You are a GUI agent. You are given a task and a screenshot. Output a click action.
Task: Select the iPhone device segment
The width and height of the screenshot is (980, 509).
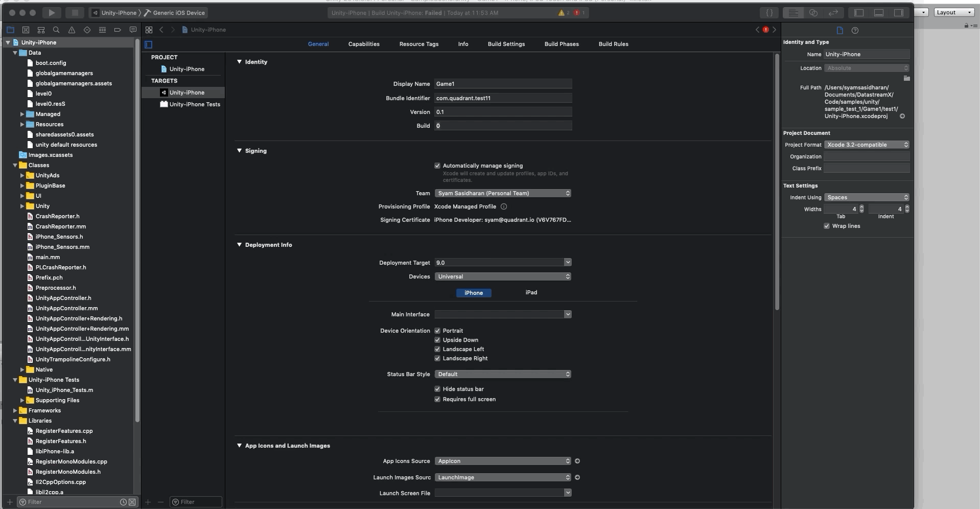tap(474, 293)
